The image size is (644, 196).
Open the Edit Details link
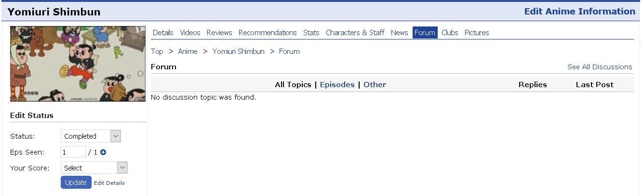click(x=109, y=183)
